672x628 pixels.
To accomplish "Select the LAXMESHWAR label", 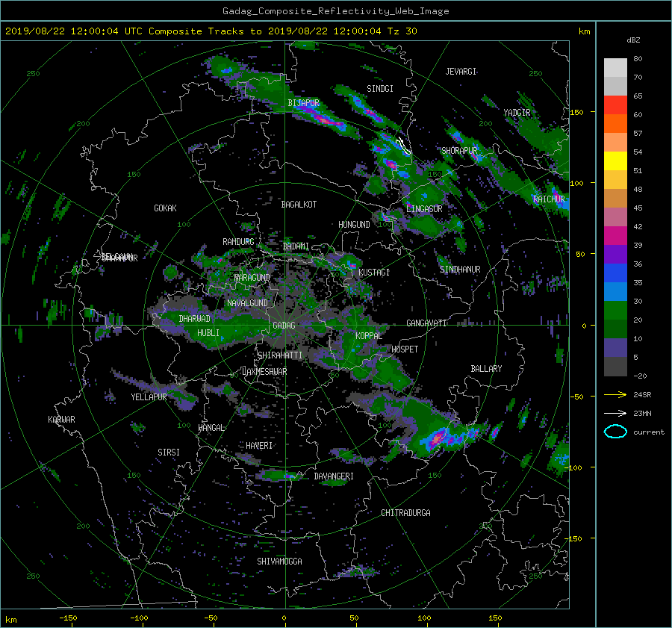I will [264, 372].
